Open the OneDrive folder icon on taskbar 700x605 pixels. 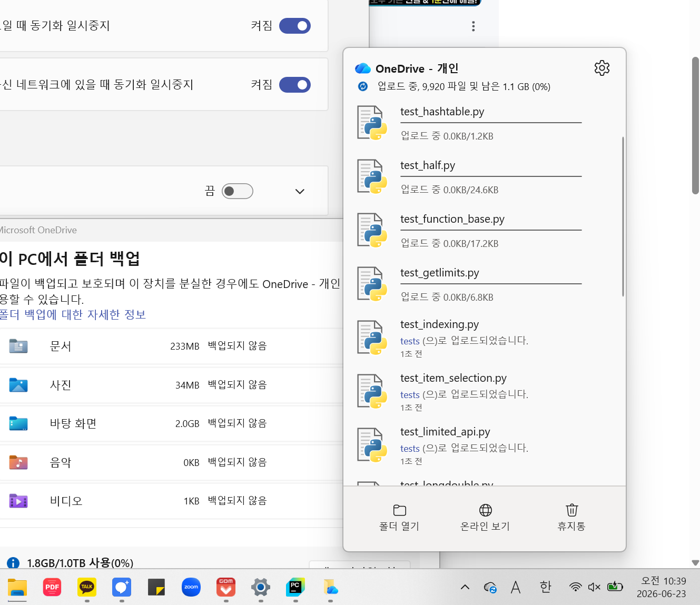tap(330, 587)
